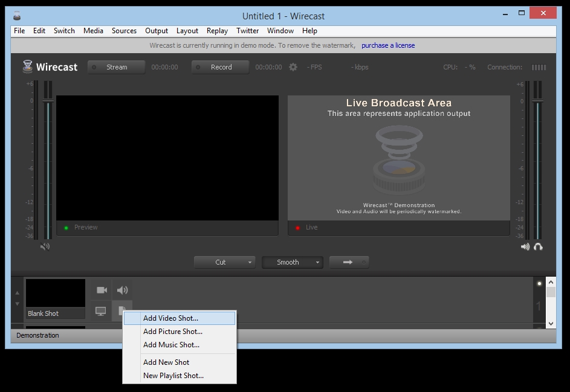
Task: Click the speaker icon to add an audio shot
Action: coord(123,290)
